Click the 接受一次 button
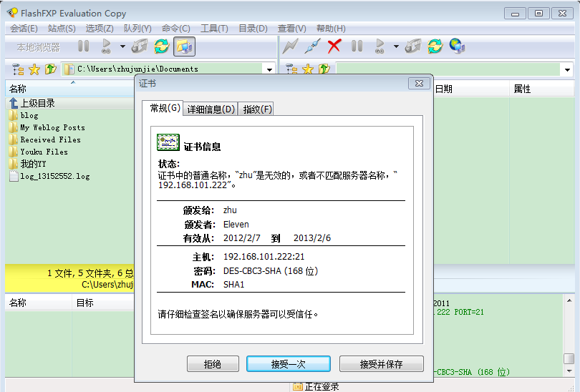Viewport: 580px width, 392px height. click(x=288, y=364)
